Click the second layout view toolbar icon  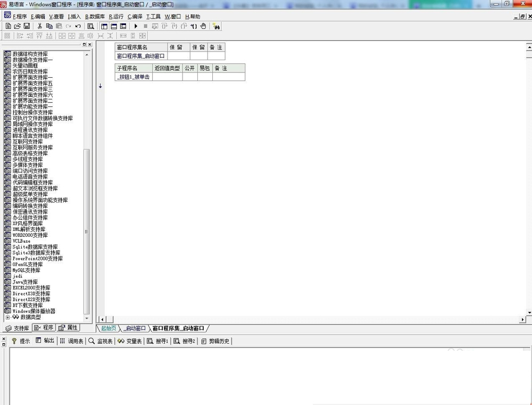coord(114,26)
